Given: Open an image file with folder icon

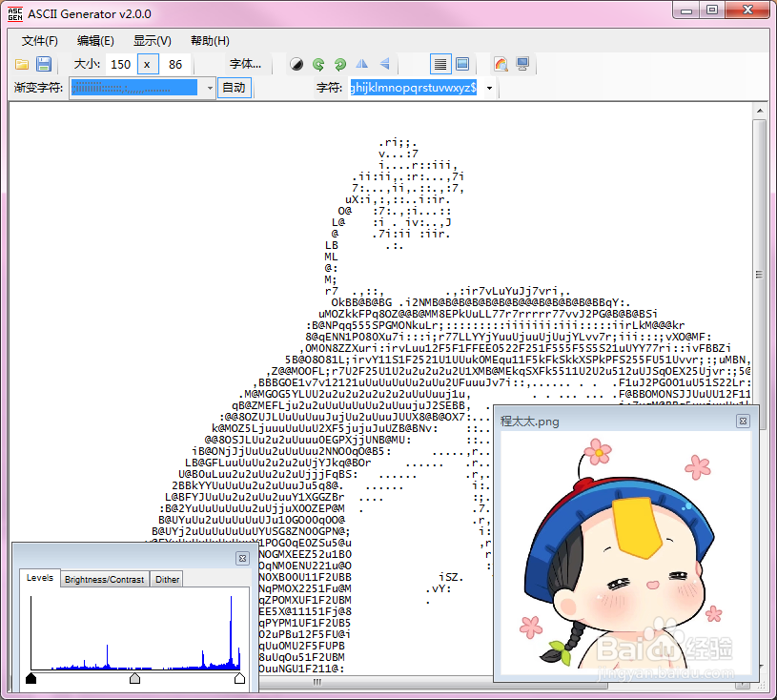Looking at the screenshot, I should point(21,65).
